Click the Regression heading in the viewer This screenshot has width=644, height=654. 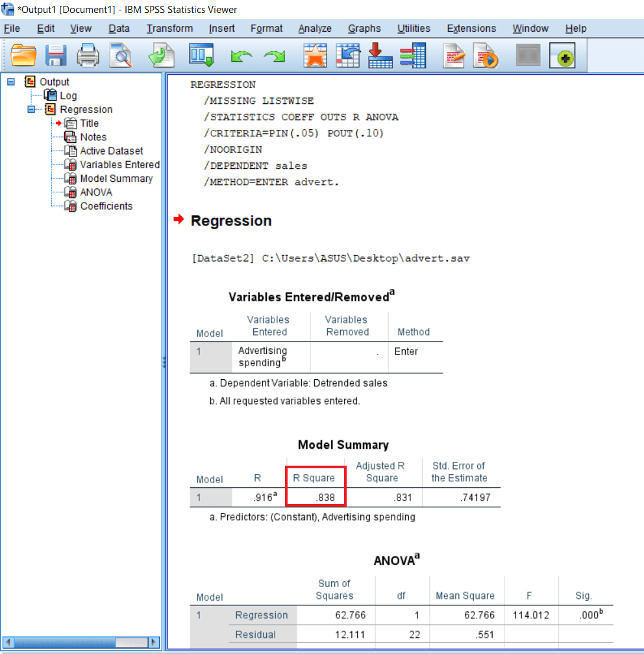pyautogui.click(x=231, y=221)
